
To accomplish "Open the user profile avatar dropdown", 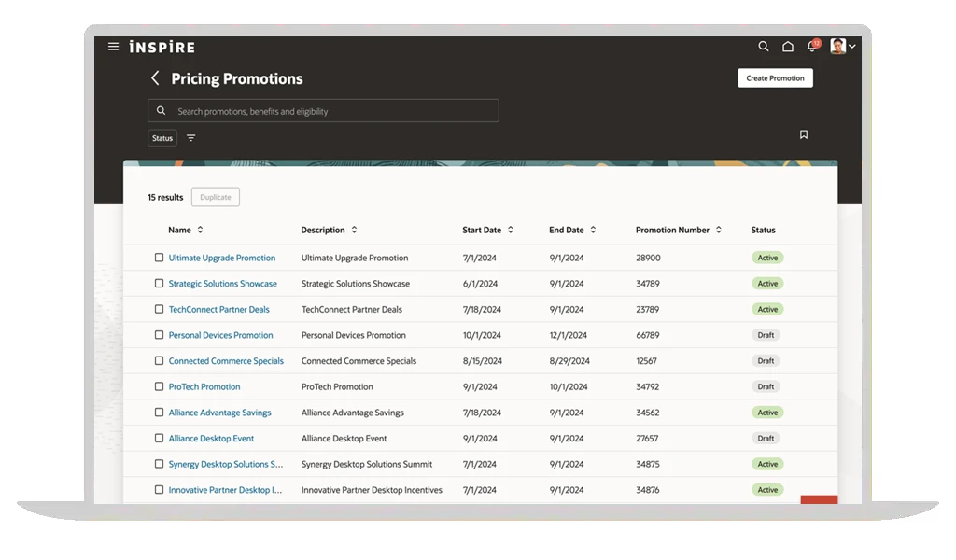I will [x=842, y=47].
